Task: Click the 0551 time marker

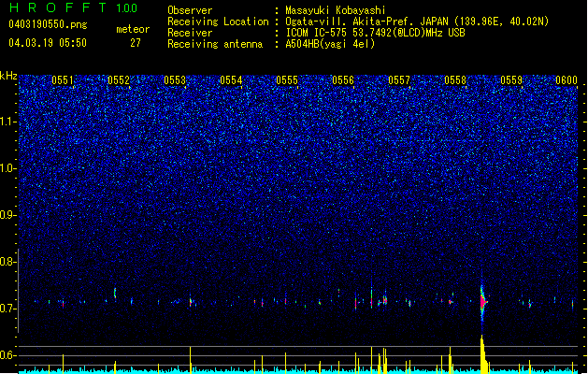Action: click(63, 80)
